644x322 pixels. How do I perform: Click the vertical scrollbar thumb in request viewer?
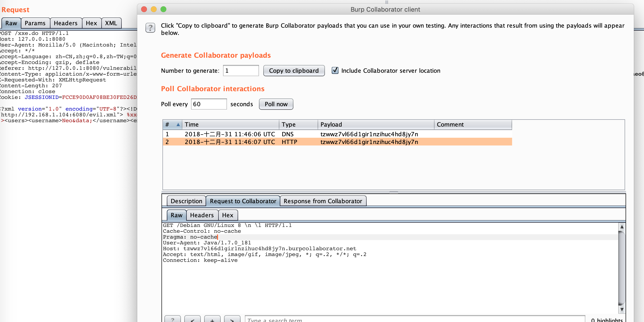tap(622, 268)
